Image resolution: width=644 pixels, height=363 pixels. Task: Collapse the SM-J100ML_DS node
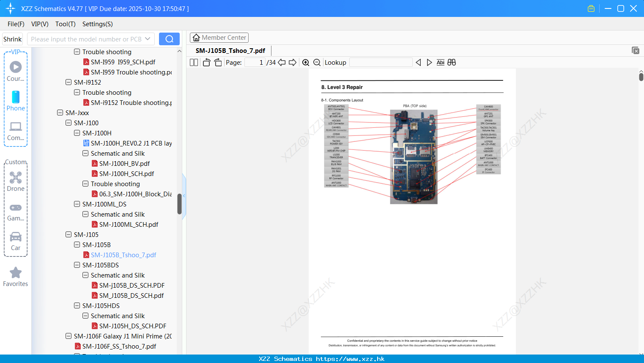pyautogui.click(x=77, y=204)
